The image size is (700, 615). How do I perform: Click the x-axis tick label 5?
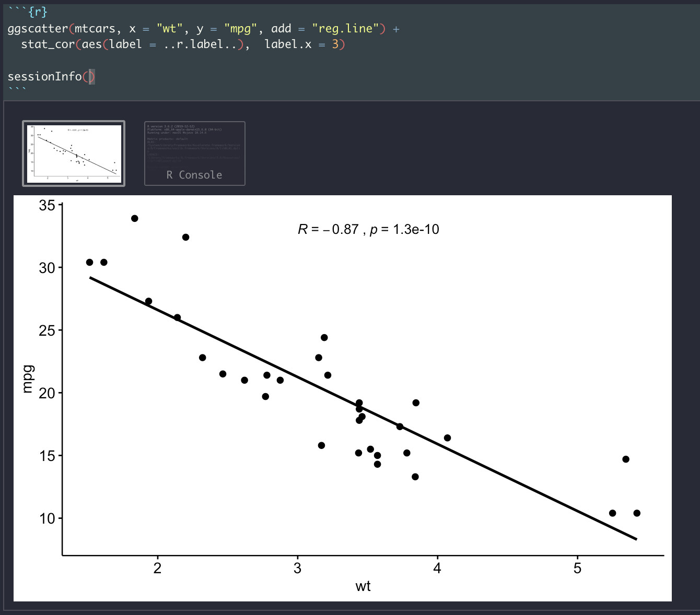pos(578,568)
